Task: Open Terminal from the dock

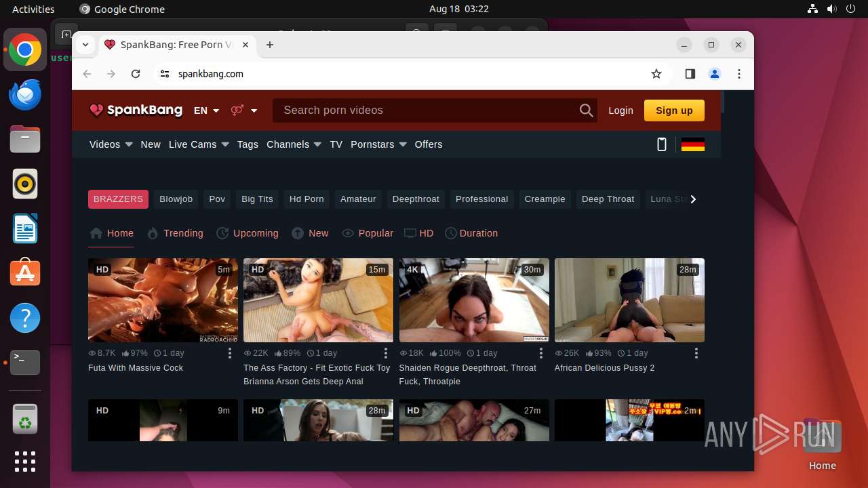Action: pos(25,362)
